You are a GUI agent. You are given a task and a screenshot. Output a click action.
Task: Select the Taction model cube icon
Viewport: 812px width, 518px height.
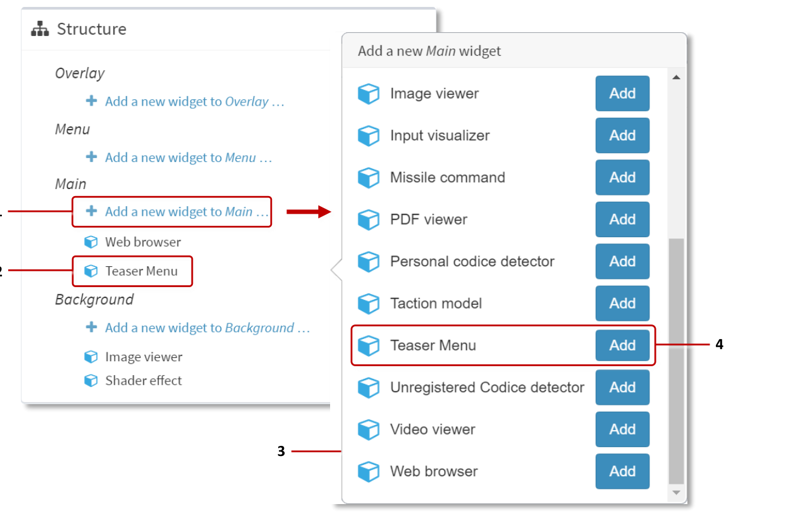point(369,304)
